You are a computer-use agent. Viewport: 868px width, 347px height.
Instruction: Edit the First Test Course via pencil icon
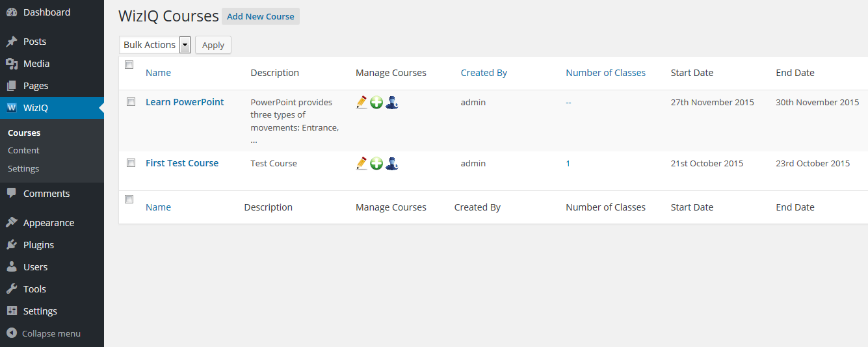click(x=362, y=163)
